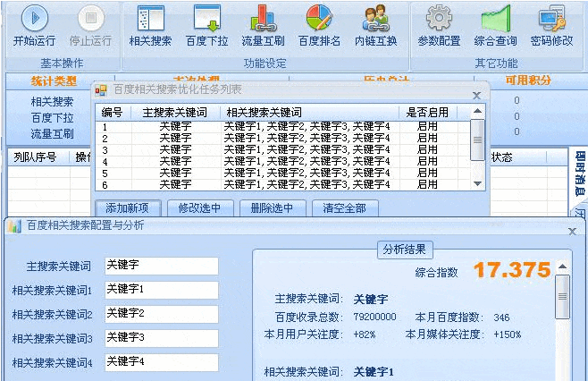This screenshot has width=588, height=381.
Task: Click 百度下拉 in the statistics type list
Action: [52, 117]
